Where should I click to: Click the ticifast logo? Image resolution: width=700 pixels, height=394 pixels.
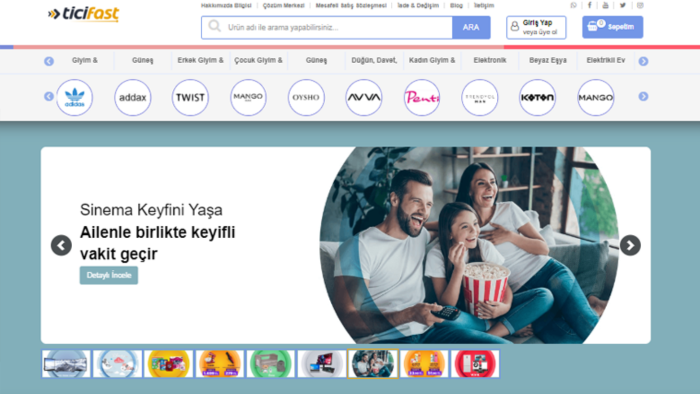[x=83, y=14]
